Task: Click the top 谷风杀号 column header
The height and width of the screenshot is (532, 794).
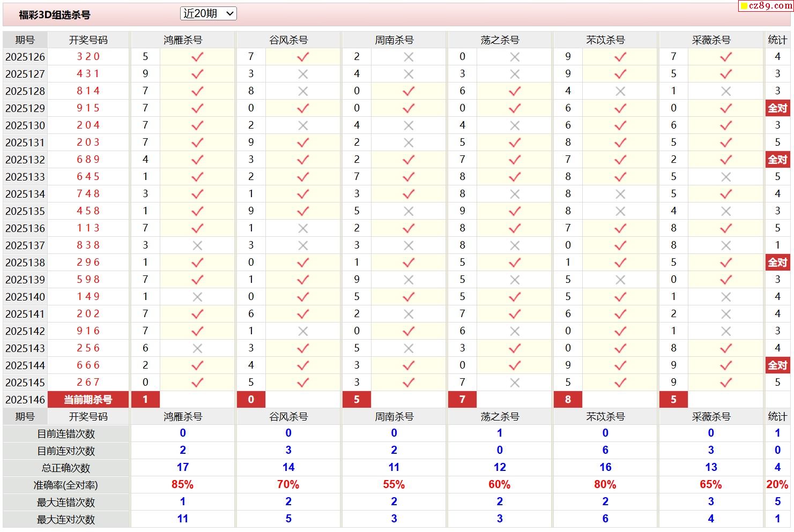Action: (288, 40)
